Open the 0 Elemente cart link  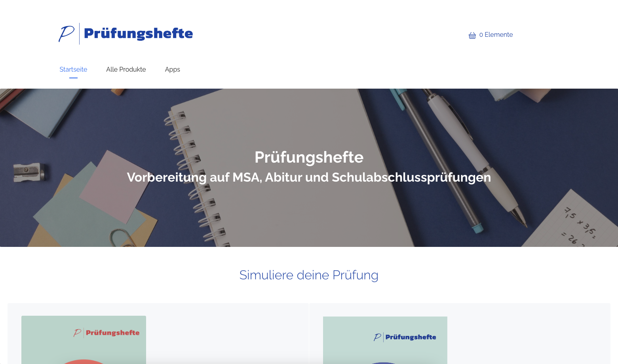click(x=491, y=35)
